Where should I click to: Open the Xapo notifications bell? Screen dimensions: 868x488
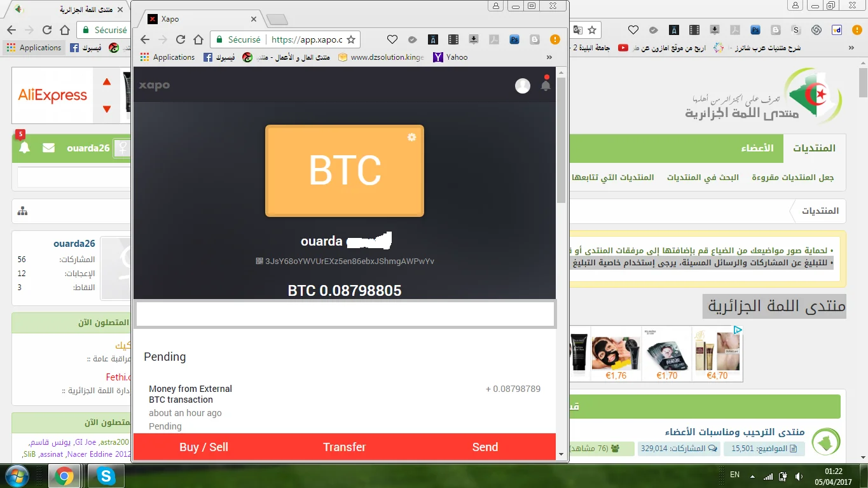[x=546, y=85]
